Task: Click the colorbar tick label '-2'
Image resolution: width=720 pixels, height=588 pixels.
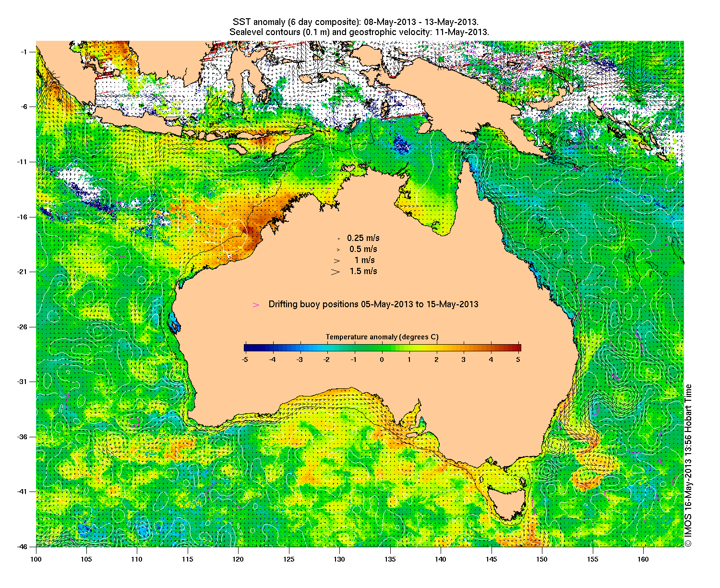Action: (x=327, y=359)
